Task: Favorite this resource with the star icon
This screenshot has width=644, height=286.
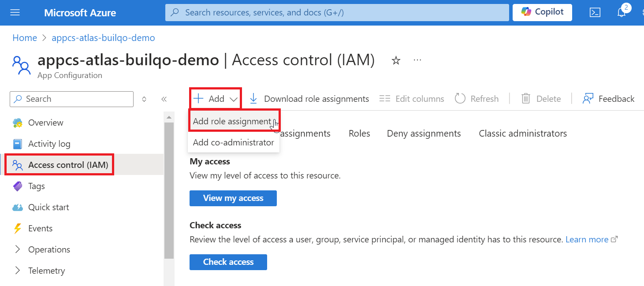Action: [x=396, y=61]
